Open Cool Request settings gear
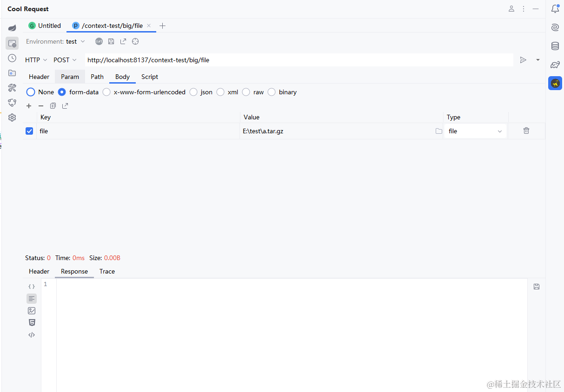This screenshot has width=564, height=392. tap(12, 118)
